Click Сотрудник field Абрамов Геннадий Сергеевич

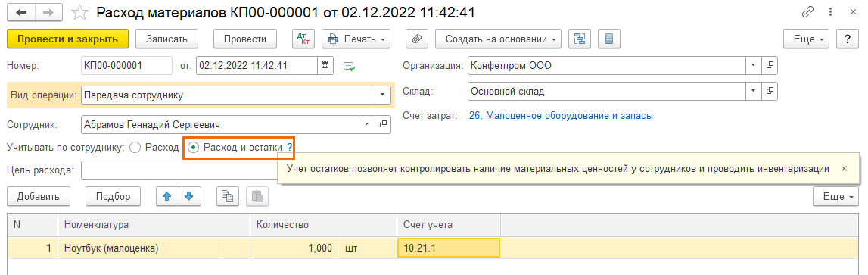(x=219, y=125)
